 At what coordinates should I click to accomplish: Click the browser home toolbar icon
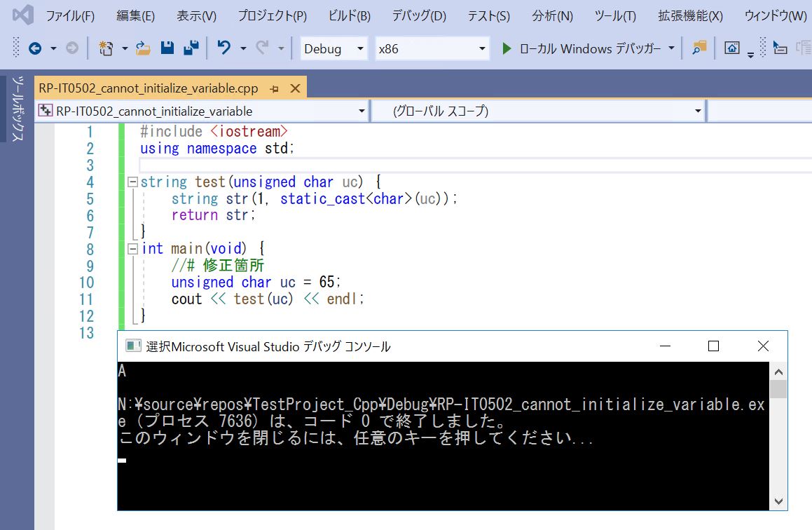click(730, 48)
